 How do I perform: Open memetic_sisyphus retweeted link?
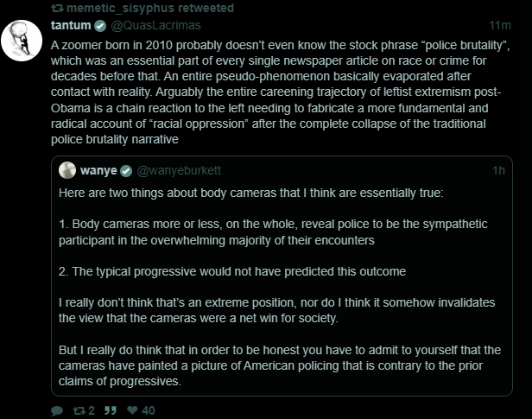pos(150,8)
